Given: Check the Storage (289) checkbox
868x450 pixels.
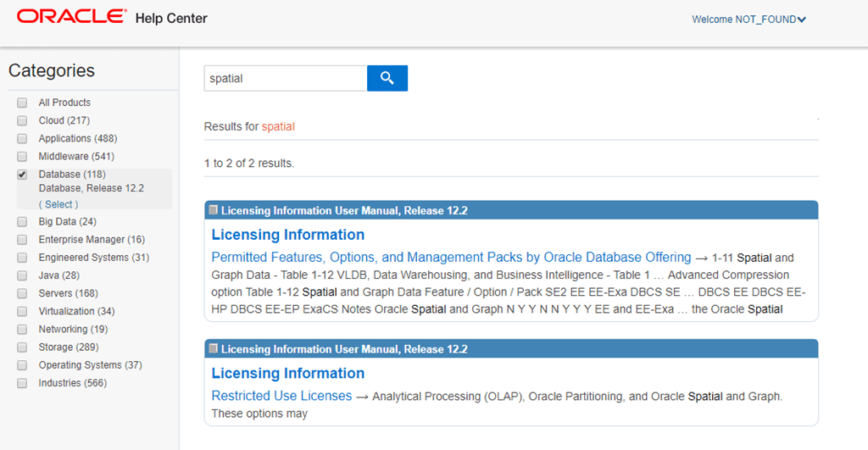Looking at the screenshot, I should [x=22, y=347].
